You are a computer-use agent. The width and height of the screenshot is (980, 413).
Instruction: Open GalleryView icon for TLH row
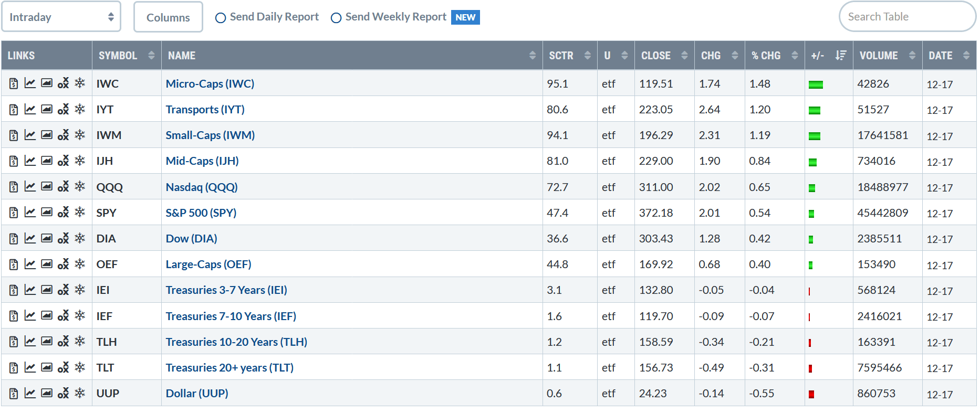[47, 341]
